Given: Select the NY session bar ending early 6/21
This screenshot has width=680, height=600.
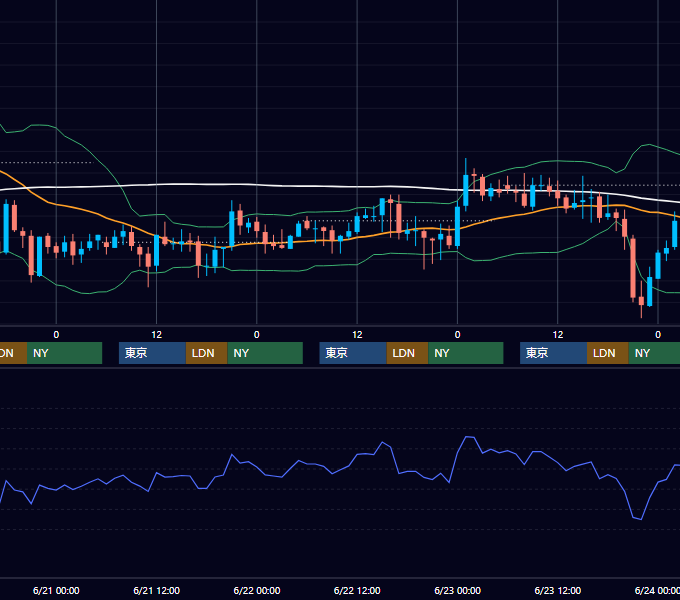Looking at the screenshot, I should click(65, 353).
